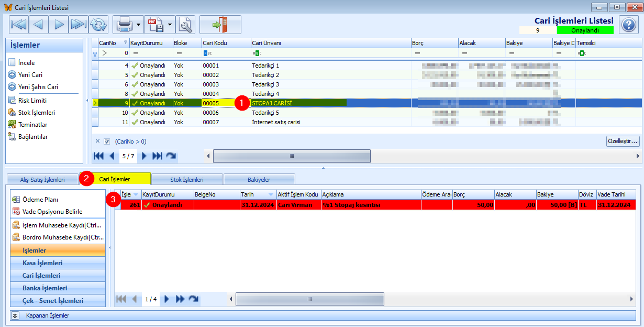Go to next record in lower grid navigator

(x=167, y=299)
